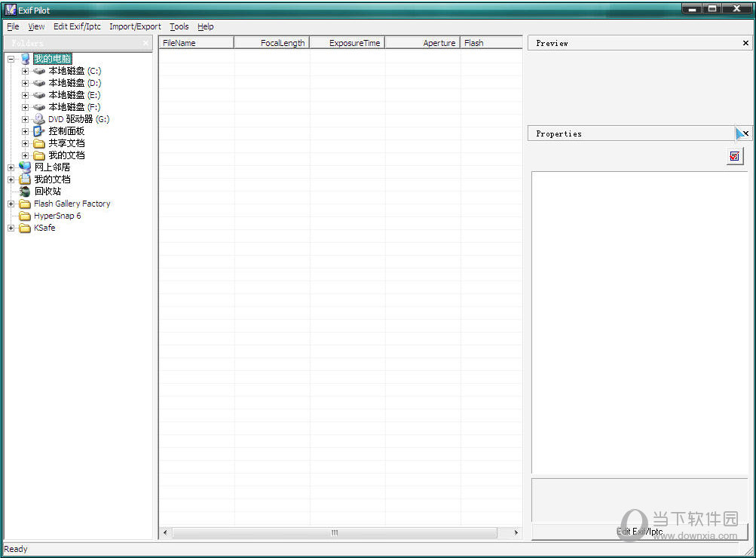Expand the local disk (D:) node
Screen dimensions: 756x558
[x=25, y=83]
